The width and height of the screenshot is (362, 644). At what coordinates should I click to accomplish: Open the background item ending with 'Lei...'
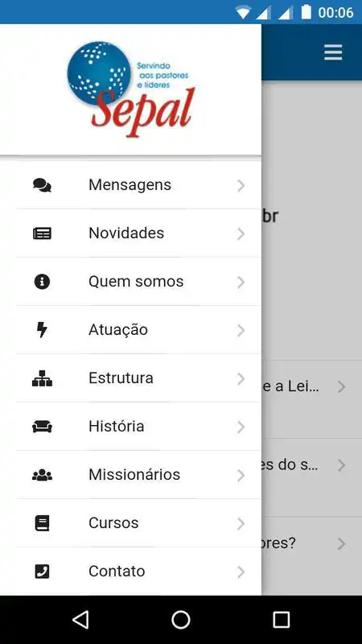(x=311, y=387)
